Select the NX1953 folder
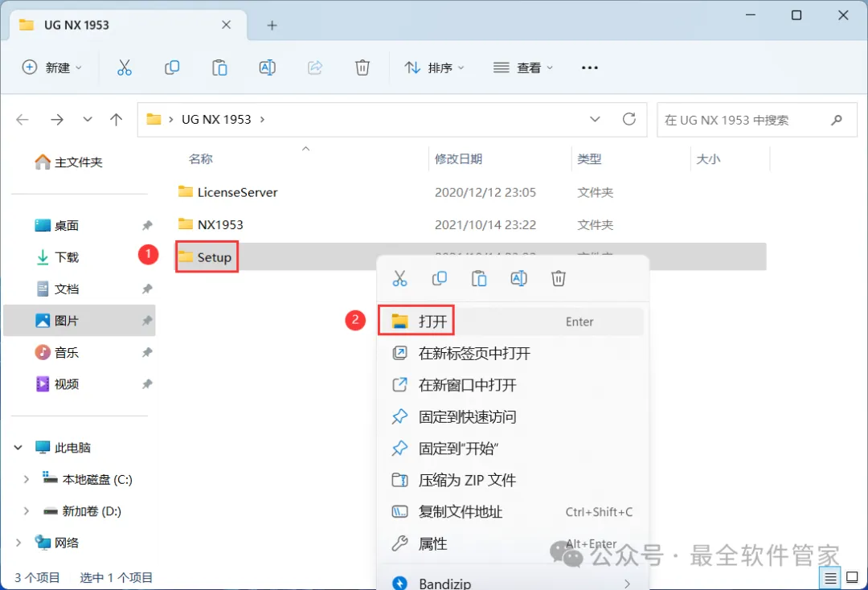Image resolution: width=868 pixels, height=590 pixels. pyautogui.click(x=211, y=224)
